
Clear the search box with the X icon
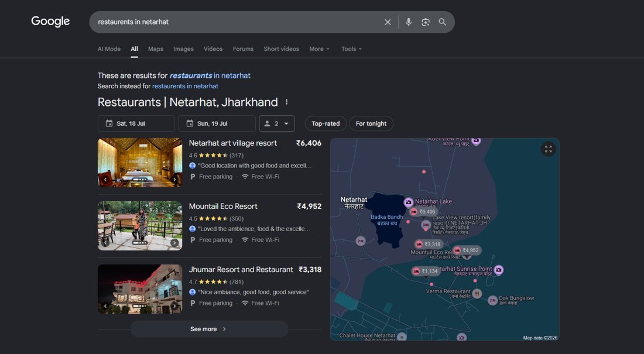388,22
